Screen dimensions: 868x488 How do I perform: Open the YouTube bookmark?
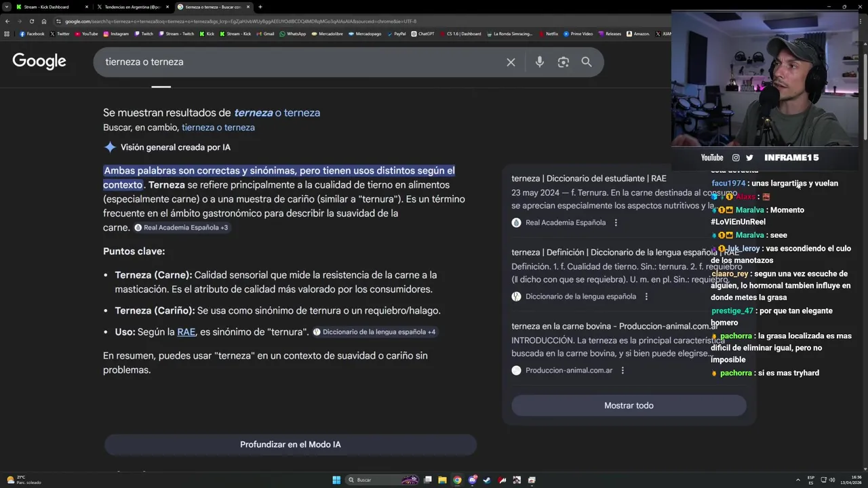click(86, 34)
